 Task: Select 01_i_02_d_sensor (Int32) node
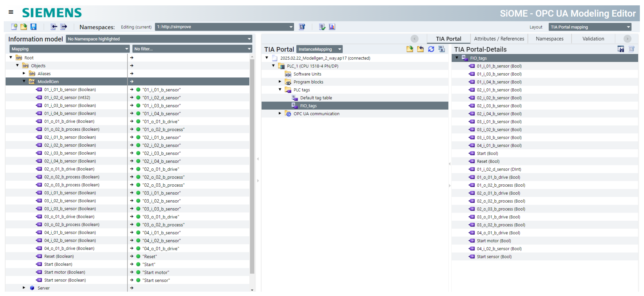pyautogui.click(x=67, y=97)
